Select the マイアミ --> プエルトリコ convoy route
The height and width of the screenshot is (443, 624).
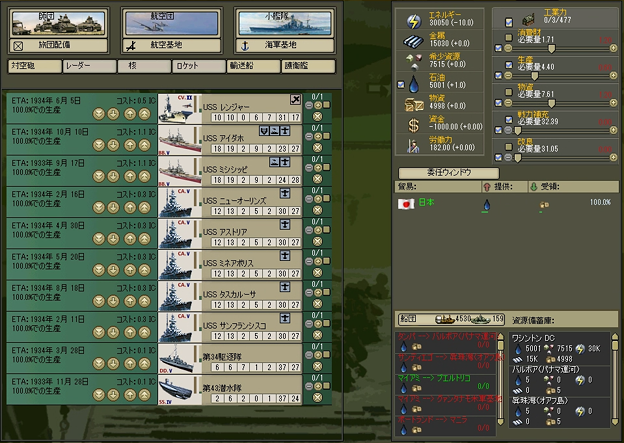[x=446, y=382]
